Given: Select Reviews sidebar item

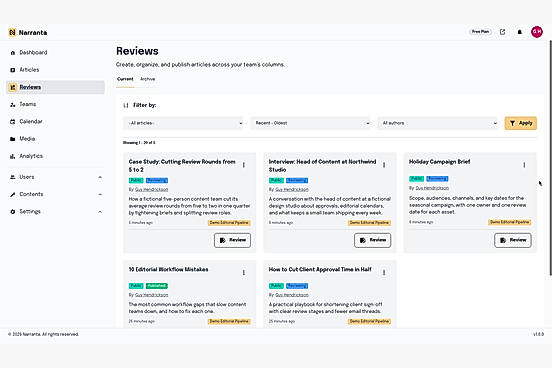Looking at the screenshot, I should click(55, 87).
